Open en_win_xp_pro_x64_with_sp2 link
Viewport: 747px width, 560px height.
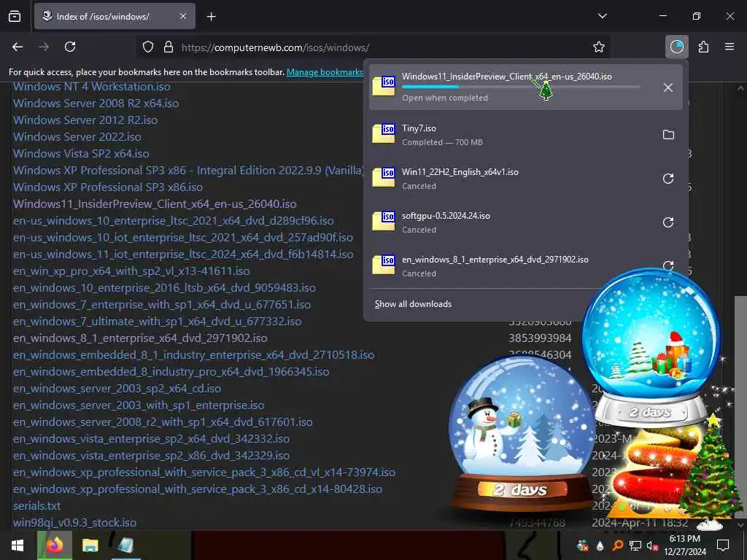(x=131, y=271)
